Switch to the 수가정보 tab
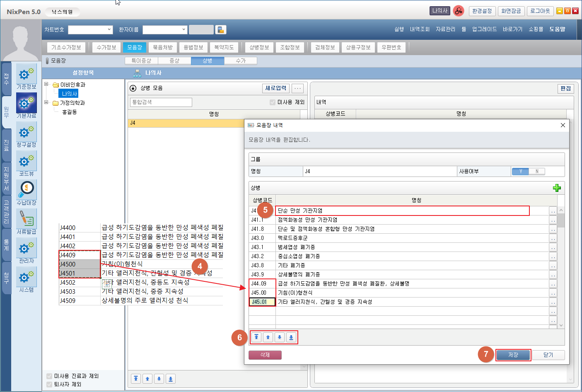 tap(106, 48)
